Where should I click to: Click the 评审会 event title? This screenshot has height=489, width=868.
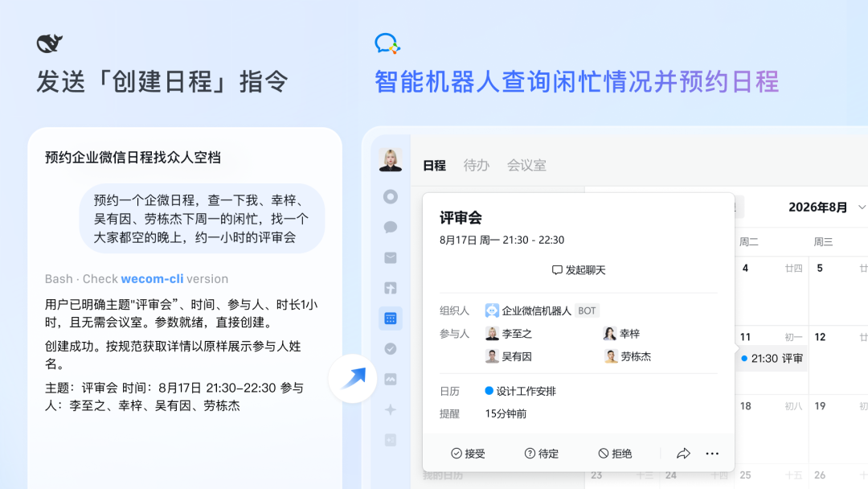(461, 218)
